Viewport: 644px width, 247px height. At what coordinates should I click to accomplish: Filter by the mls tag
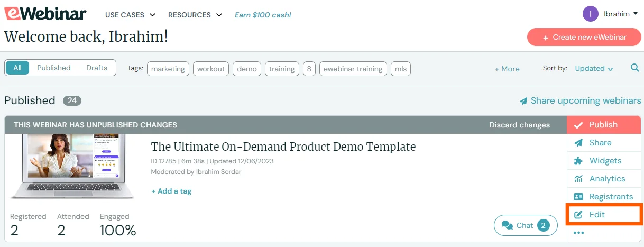(x=401, y=69)
